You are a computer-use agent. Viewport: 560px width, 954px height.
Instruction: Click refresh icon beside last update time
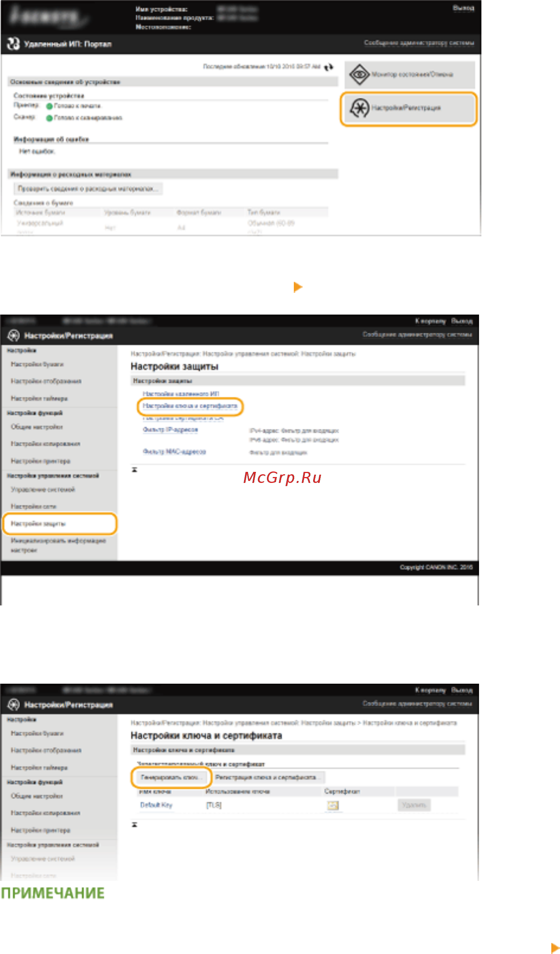pyautogui.click(x=329, y=67)
